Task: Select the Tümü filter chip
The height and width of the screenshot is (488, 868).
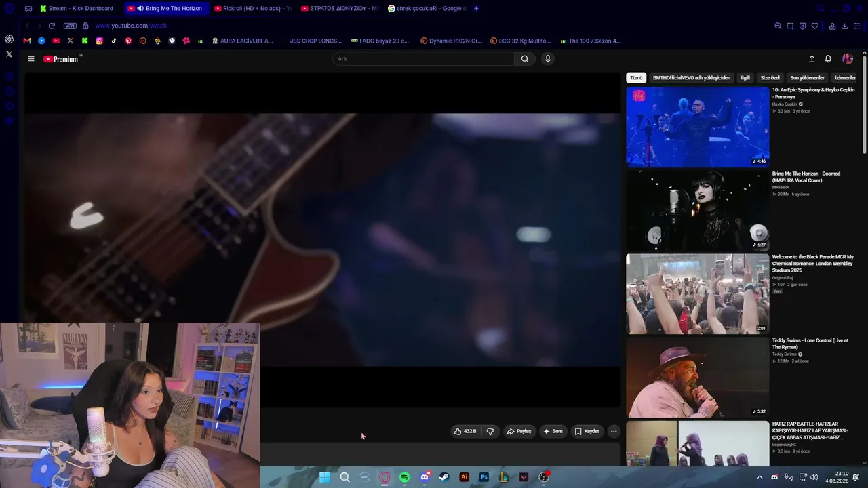Action: [635, 78]
